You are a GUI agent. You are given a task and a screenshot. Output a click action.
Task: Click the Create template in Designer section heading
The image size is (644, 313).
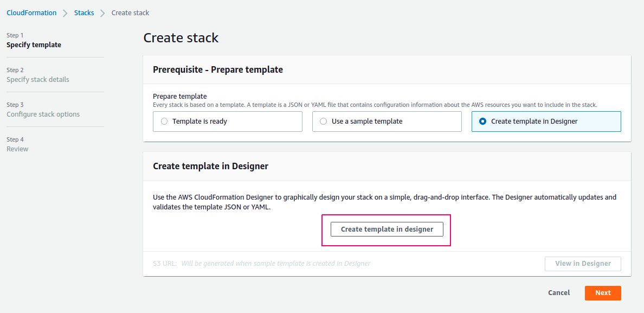click(210, 166)
